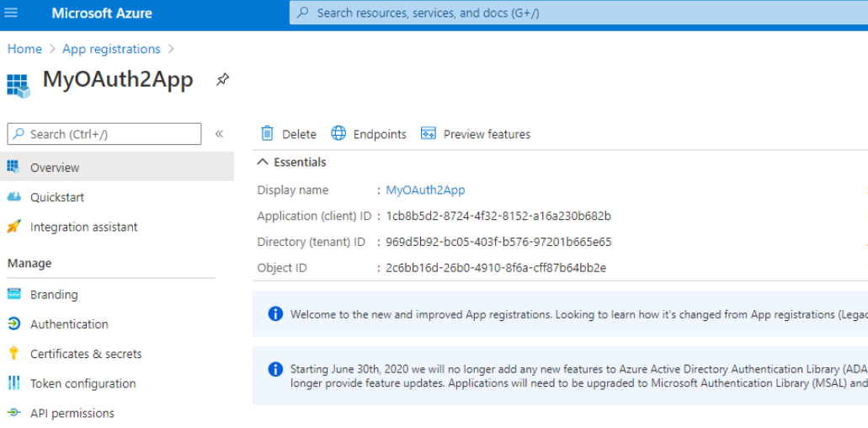Click the Quickstart cloud icon
868x428 pixels.
[13, 197]
